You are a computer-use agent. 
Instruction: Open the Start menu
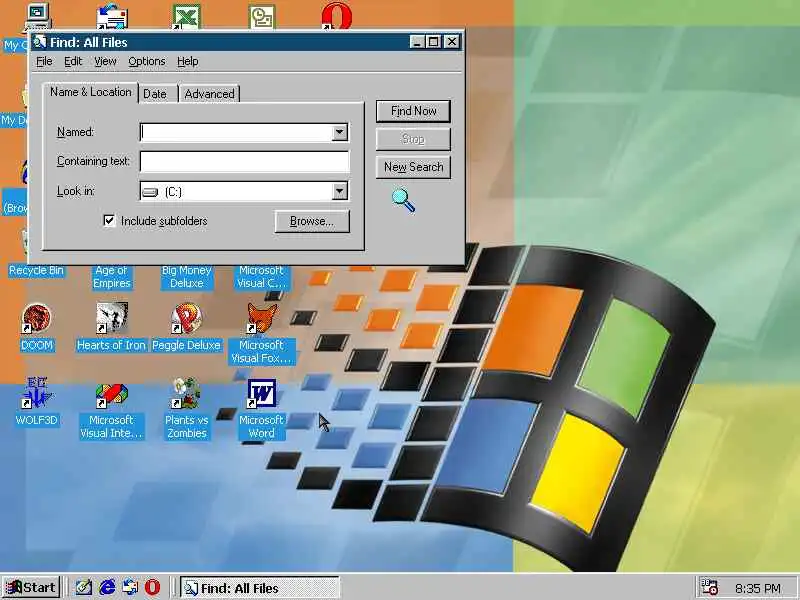(x=31, y=587)
